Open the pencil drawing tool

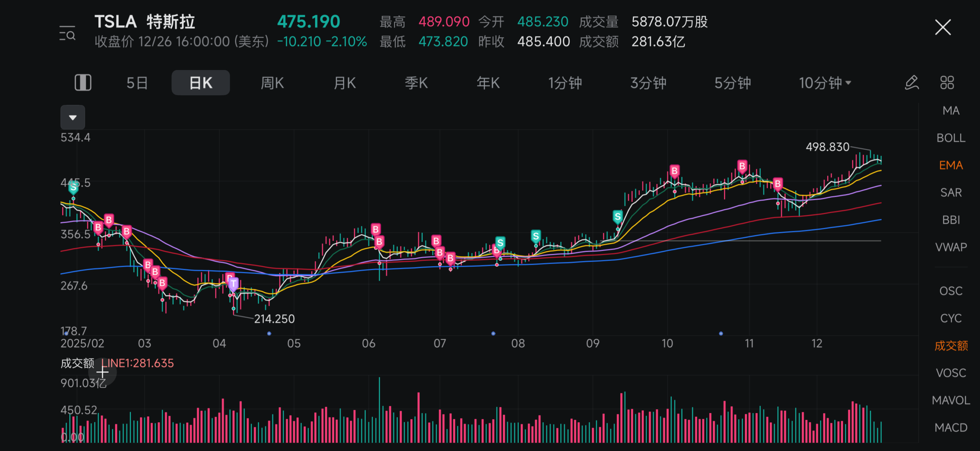(912, 83)
